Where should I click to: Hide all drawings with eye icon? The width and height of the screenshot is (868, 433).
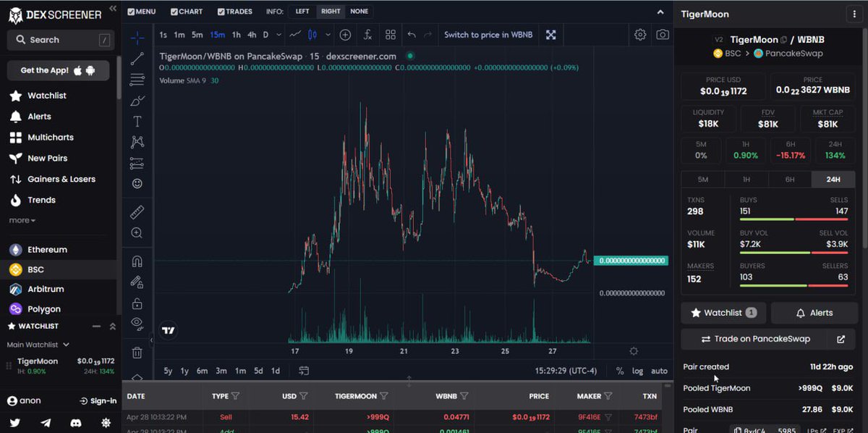(x=137, y=324)
